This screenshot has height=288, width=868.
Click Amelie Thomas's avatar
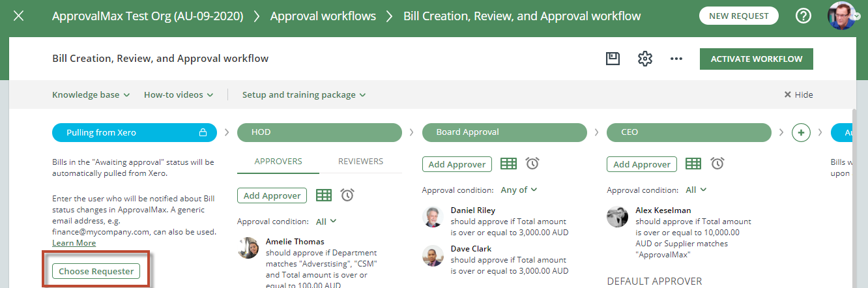click(248, 248)
